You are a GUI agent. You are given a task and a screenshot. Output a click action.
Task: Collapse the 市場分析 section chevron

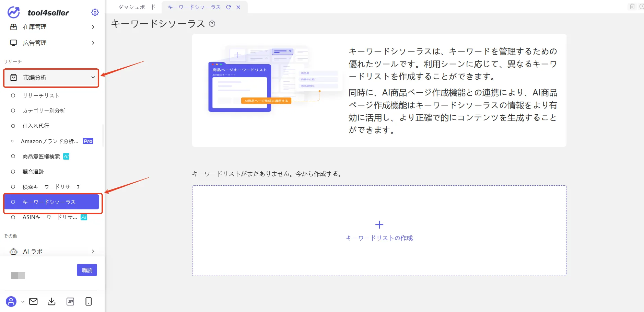(93, 78)
